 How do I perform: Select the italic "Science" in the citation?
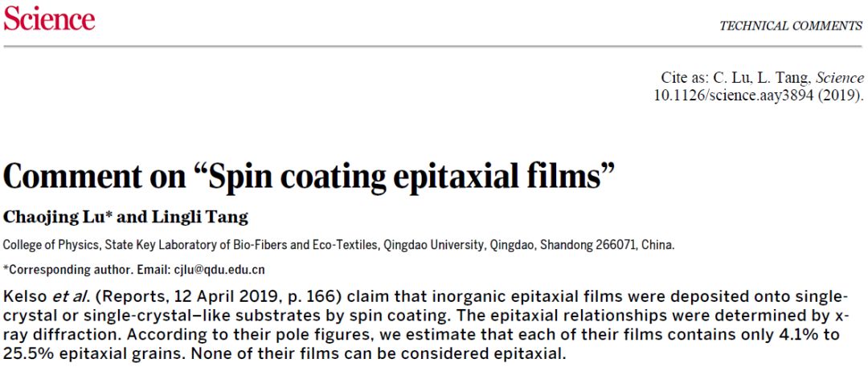(x=840, y=79)
